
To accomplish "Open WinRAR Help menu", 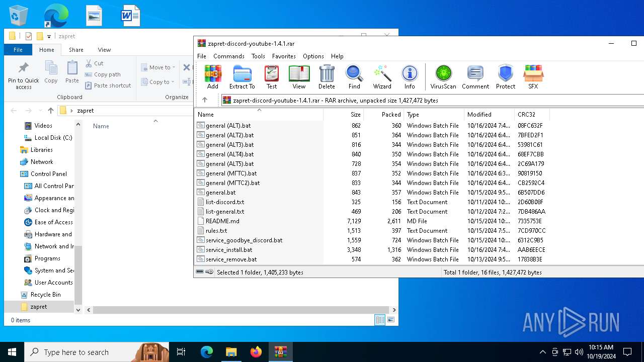I will point(337,56).
